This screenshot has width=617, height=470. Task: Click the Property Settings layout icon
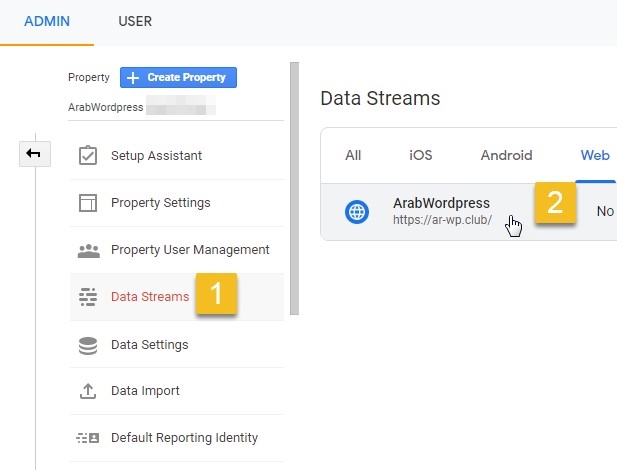tap(88, 203)
